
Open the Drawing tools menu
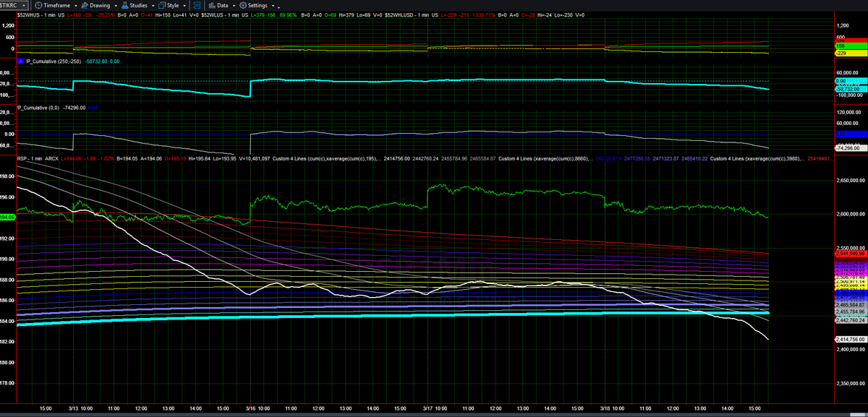pos(100,5)
